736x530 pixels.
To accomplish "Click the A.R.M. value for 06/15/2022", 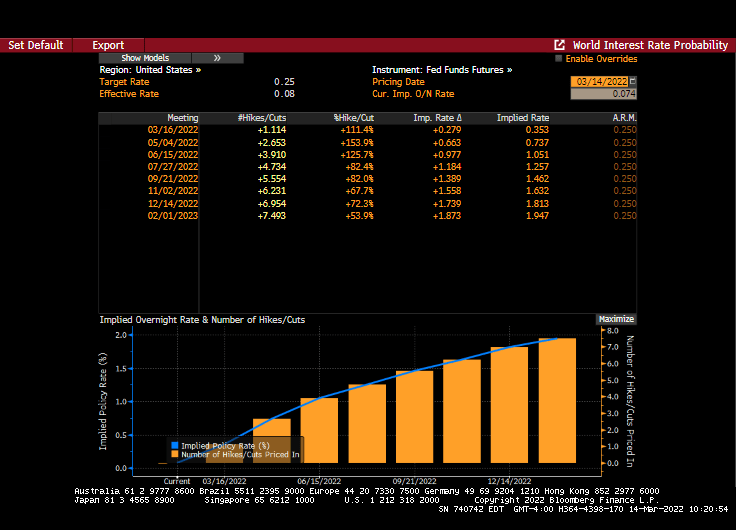I will pyautogui.click(x=623, y=154).
